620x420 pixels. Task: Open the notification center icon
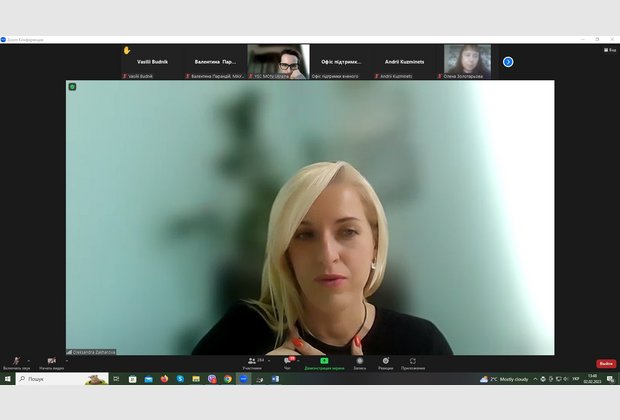click(611, 379)
